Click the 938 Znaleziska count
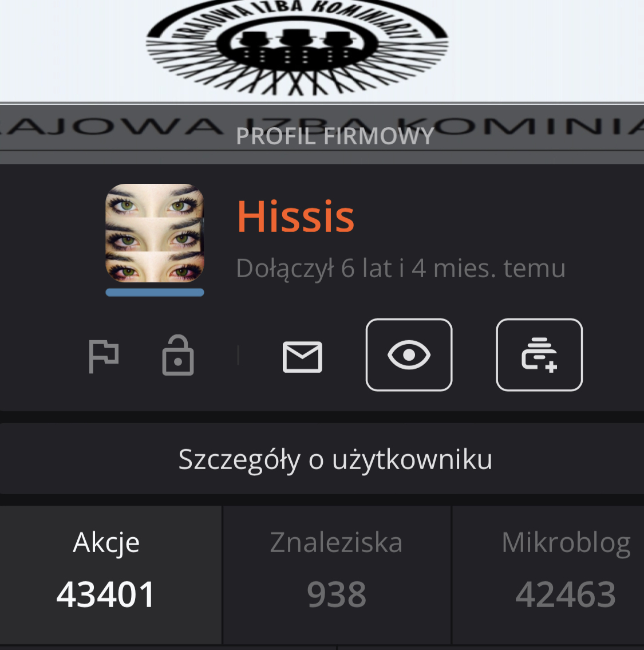 coord(337,594)
